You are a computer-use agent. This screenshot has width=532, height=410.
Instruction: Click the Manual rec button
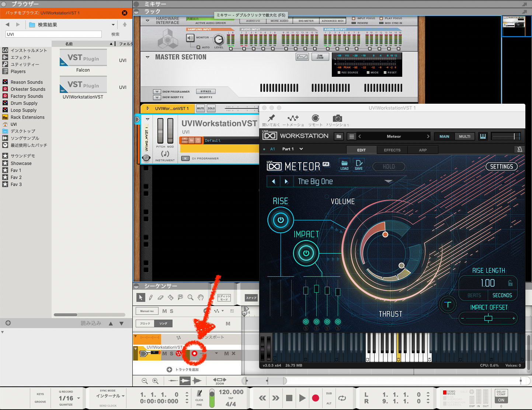click(x=147, y=311)
